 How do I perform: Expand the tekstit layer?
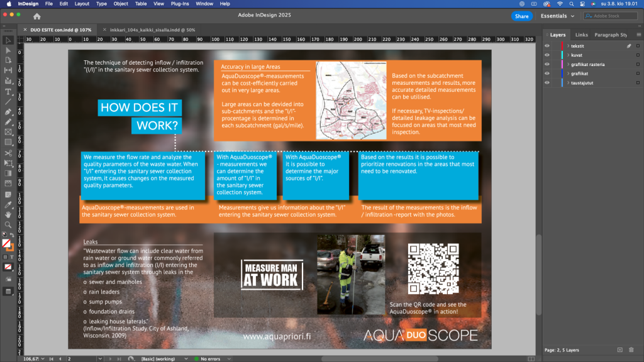tap(569, 46)
